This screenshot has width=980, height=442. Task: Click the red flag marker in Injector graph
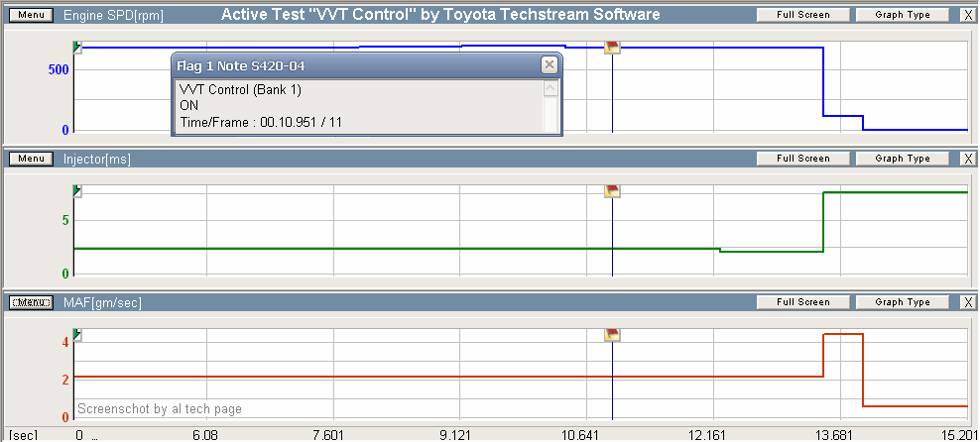pos(612,191)
